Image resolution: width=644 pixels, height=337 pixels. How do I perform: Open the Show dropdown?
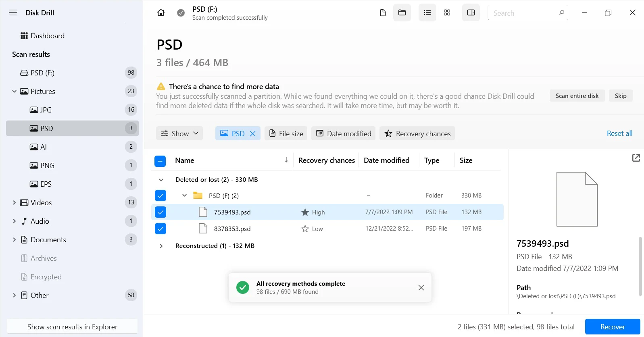(x=179, y=133)
